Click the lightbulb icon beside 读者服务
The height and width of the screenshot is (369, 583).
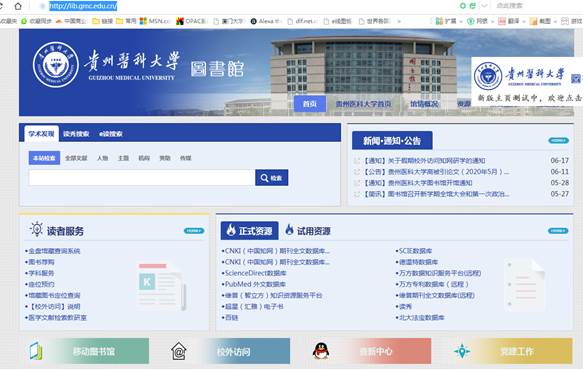36,229
